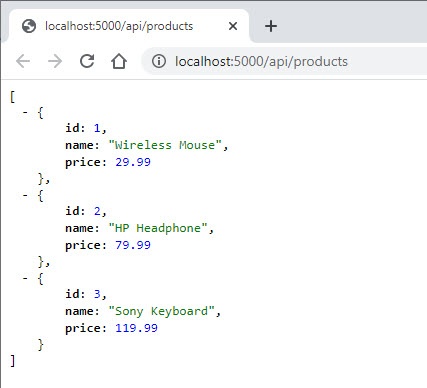Select the "HP Headphone" name value
The width and height of the screenshot is (427, 388).
tap(158, 228)
